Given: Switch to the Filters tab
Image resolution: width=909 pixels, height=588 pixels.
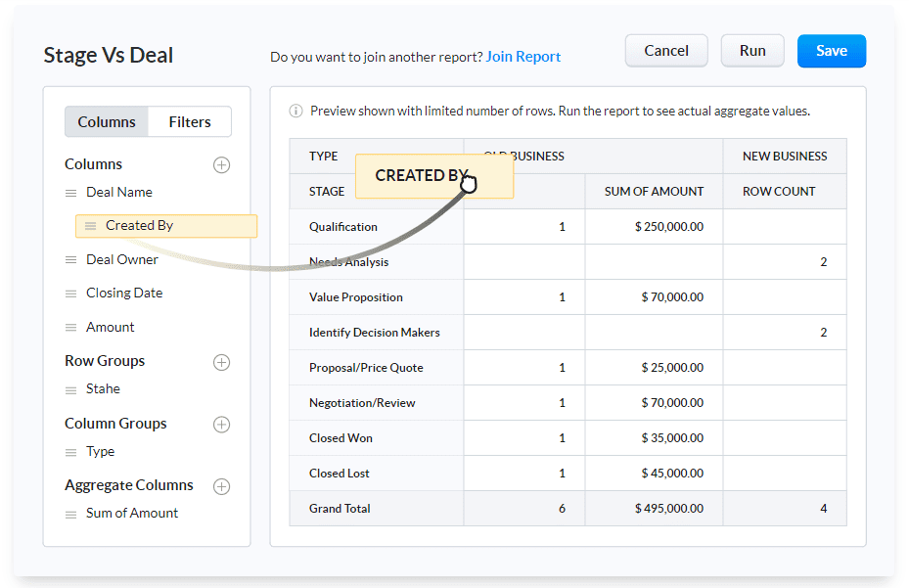Looking at the screenshot, I should click(x=190, y=121).
